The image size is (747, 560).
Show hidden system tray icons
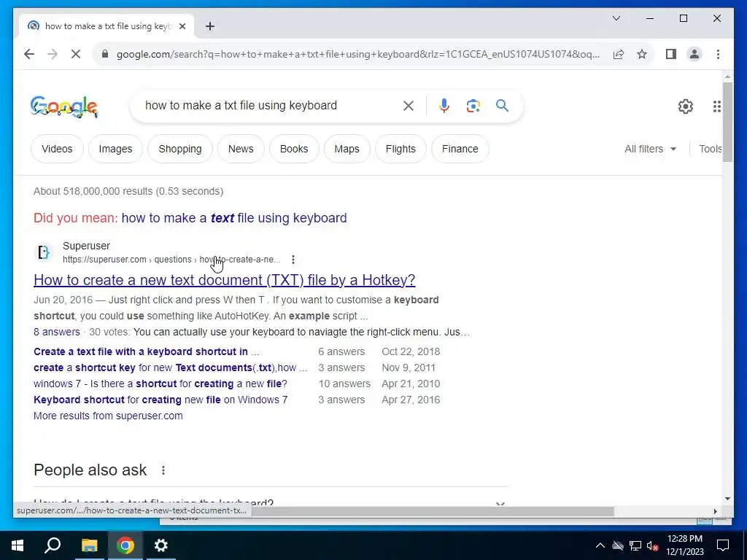pyautogui.click(x=600, y=545)
